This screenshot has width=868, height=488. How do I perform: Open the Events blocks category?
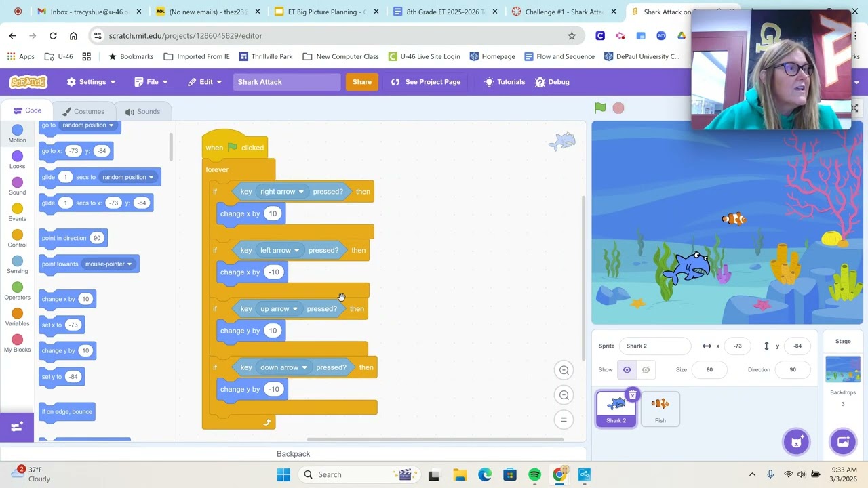(18, 212)
